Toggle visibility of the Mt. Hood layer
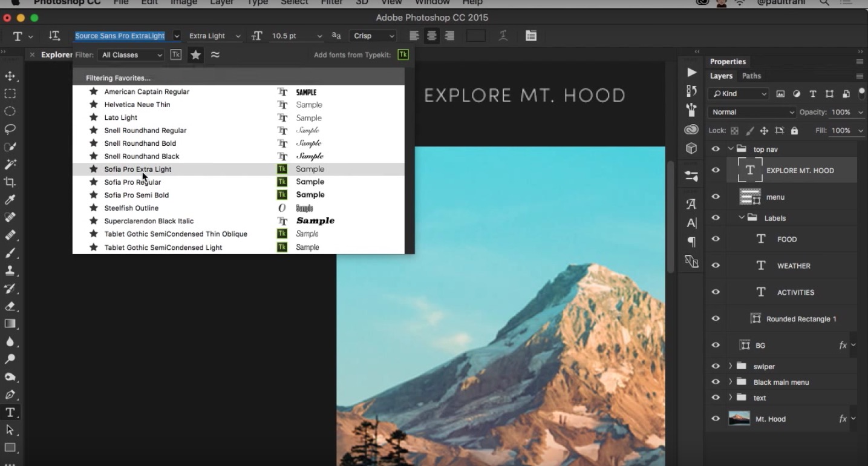The width and height of the screenshot is (868, 466). coord(716,418)
